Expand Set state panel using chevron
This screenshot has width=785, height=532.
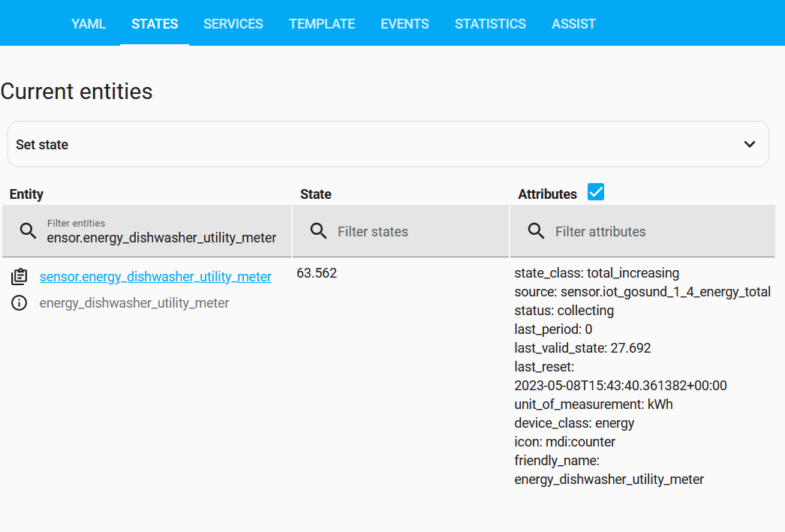pos(749,144)
